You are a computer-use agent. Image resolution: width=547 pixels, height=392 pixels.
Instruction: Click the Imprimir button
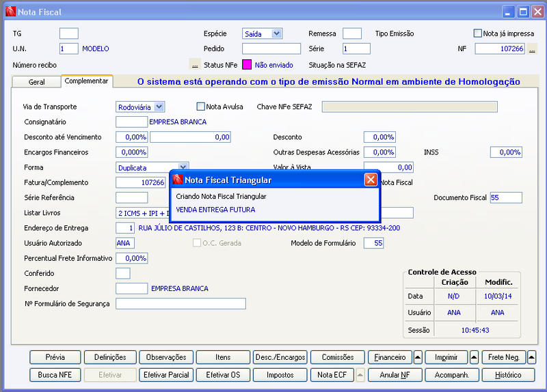pyautogui.click(x=446, y=357)
